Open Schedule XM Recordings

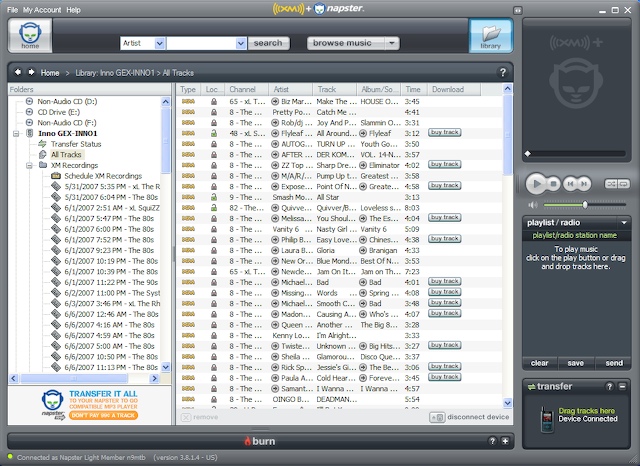[x=103, y=176]
